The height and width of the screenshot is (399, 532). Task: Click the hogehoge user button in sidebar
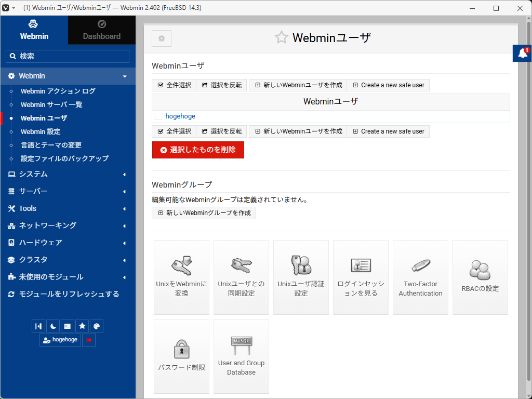[60, 340]
